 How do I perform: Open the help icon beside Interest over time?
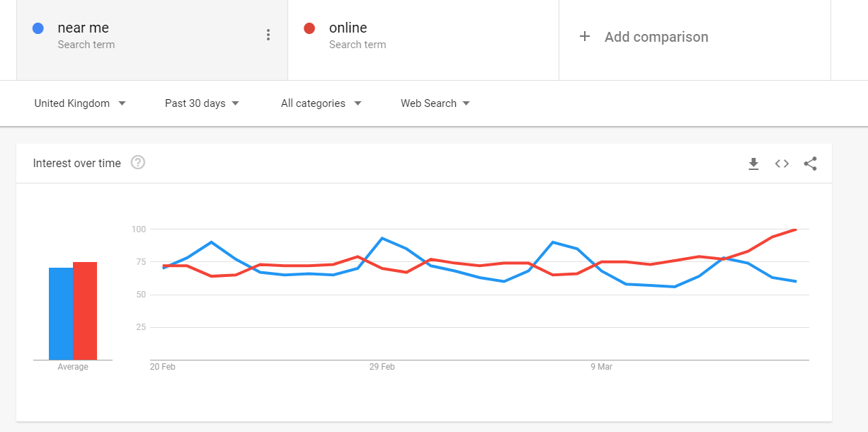[138, 163]
